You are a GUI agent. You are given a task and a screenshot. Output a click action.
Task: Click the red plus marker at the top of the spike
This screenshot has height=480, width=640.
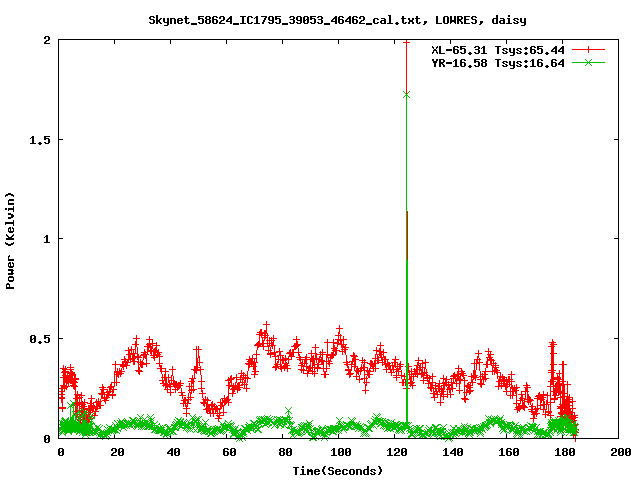pyautogui.click(x=406, y=42)
